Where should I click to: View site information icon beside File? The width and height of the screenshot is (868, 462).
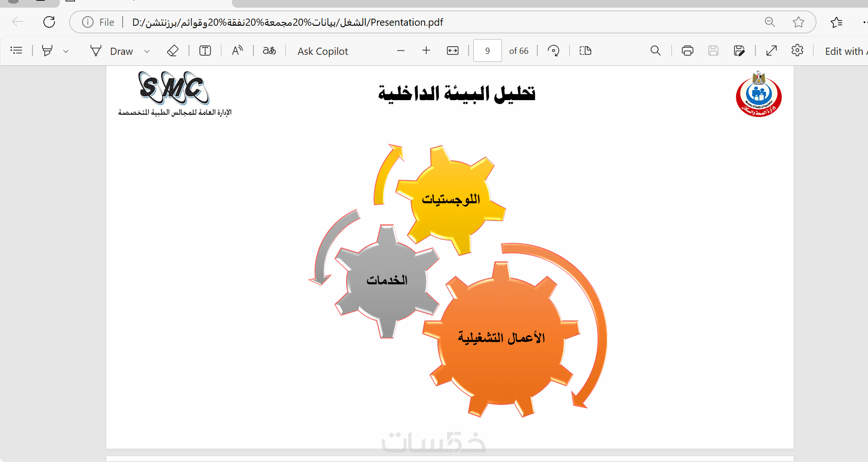(x=88, y=22)
